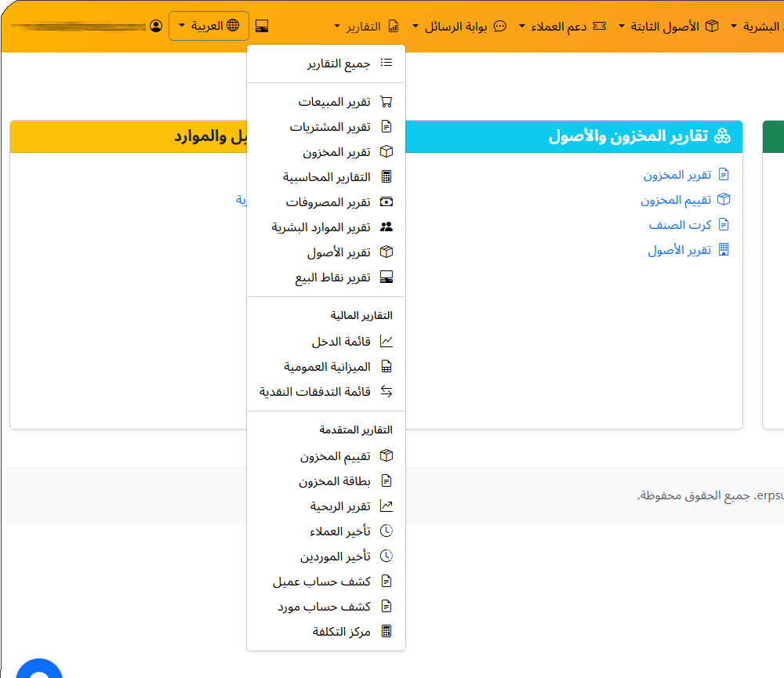784x678 pixels.
Task: Click the cash icon beside تقرير المصروفات
Action: 386,201
